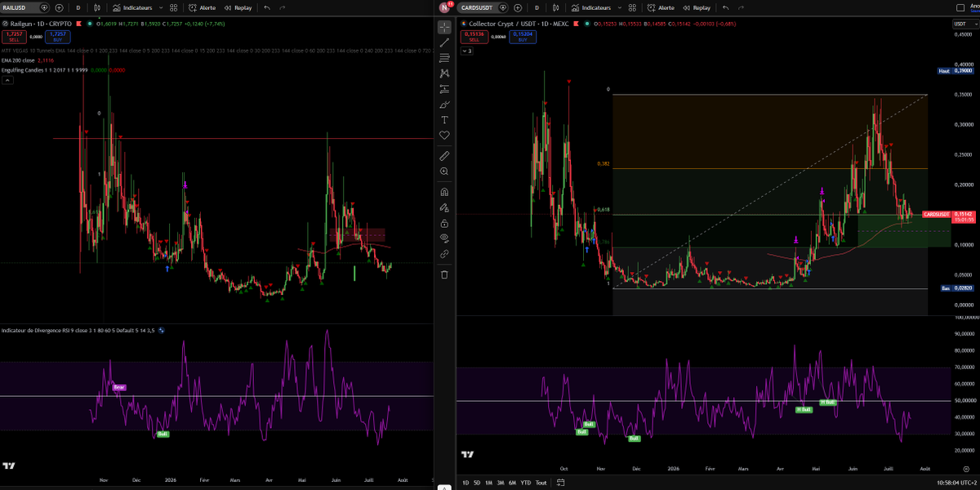980x490 pixels.
Task: Click the red SELL 1,7257 button
Action: (x=14, y=36)
